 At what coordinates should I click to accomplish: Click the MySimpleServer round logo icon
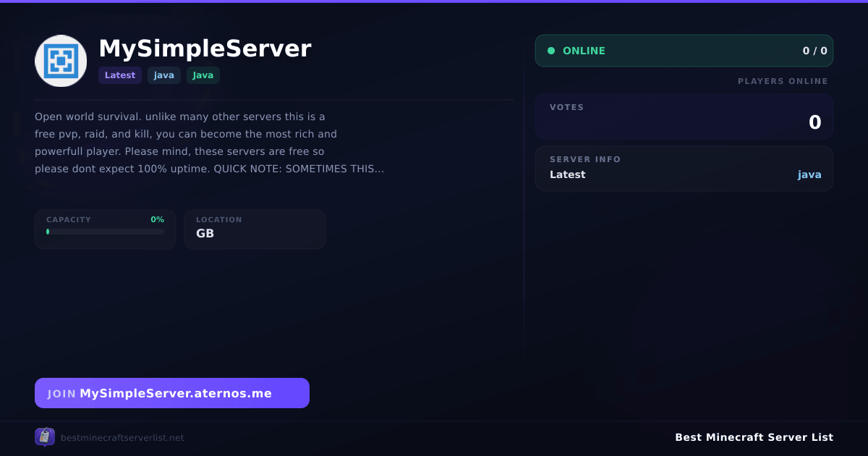[61, 61]
